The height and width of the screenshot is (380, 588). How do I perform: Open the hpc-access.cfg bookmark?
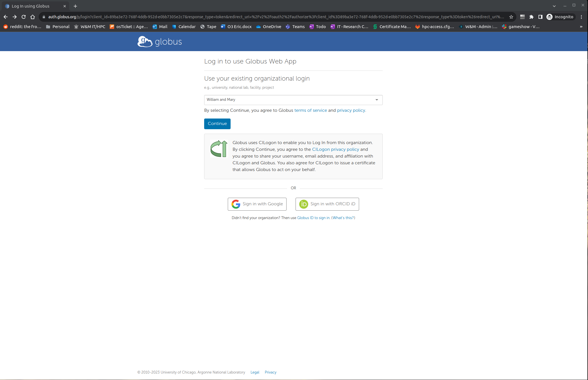point(434,27)
